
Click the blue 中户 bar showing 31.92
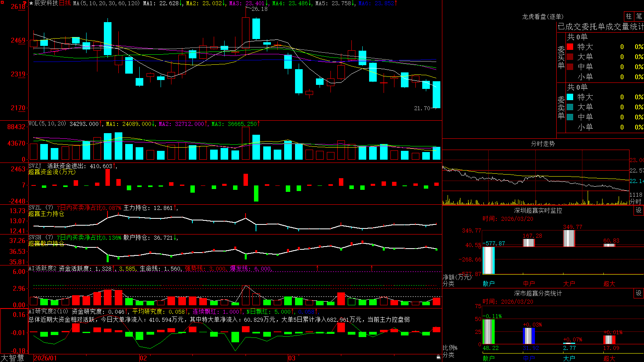[529, 336]
